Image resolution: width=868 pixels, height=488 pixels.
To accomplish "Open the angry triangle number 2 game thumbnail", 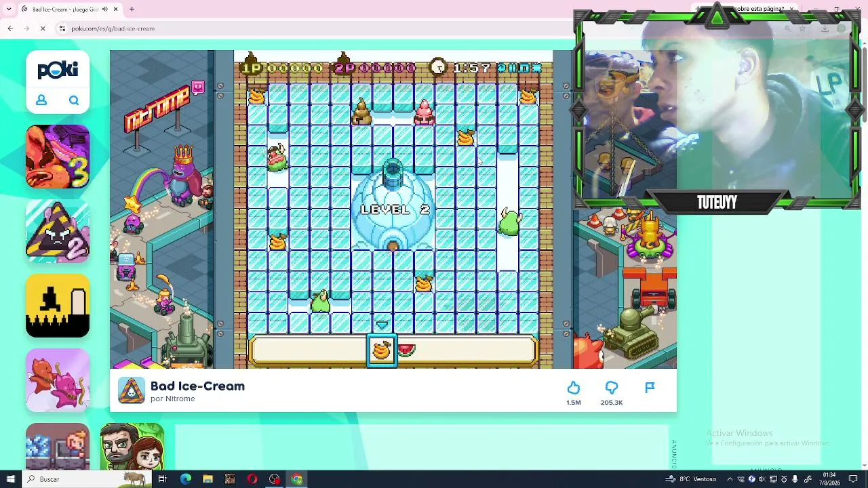I will pos(58,231).
